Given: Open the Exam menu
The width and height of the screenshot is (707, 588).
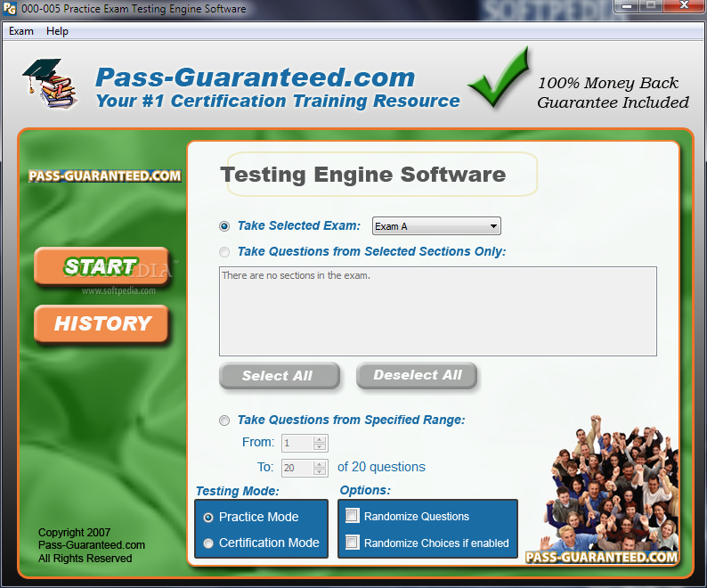Looking at the screenshot, I should pos(21,31).
